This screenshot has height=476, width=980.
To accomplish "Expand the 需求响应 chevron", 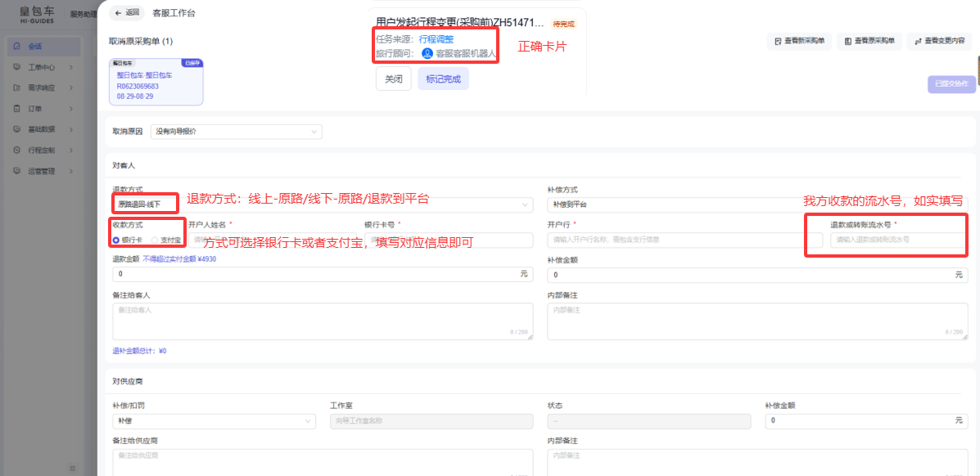I will pos(72,88).
